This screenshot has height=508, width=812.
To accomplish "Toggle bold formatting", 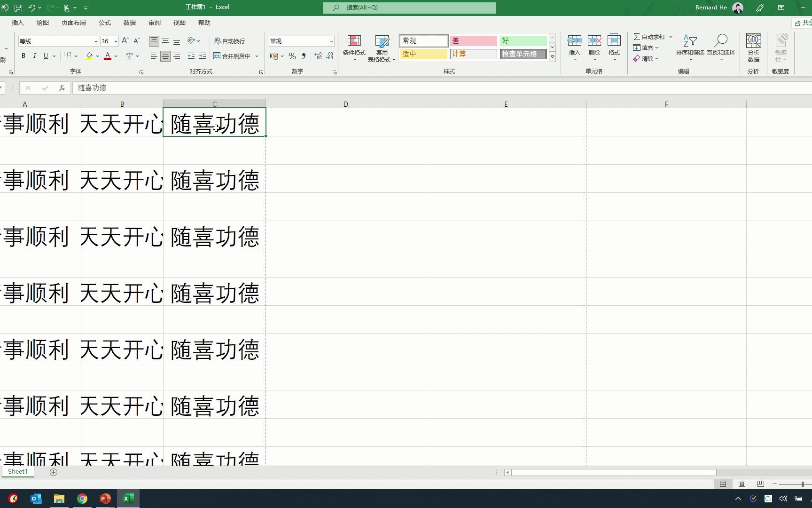I will point(23,56).
